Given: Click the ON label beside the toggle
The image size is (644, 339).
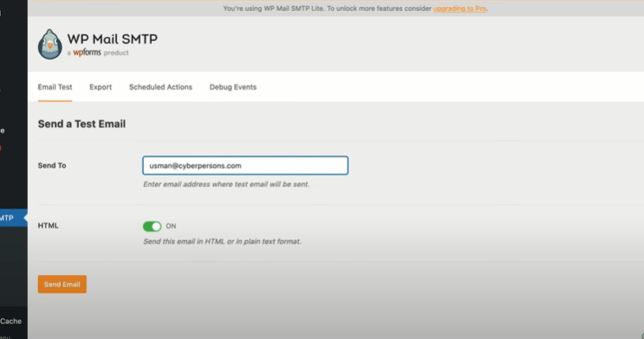Looking at the screenshot, I should 171,226.
